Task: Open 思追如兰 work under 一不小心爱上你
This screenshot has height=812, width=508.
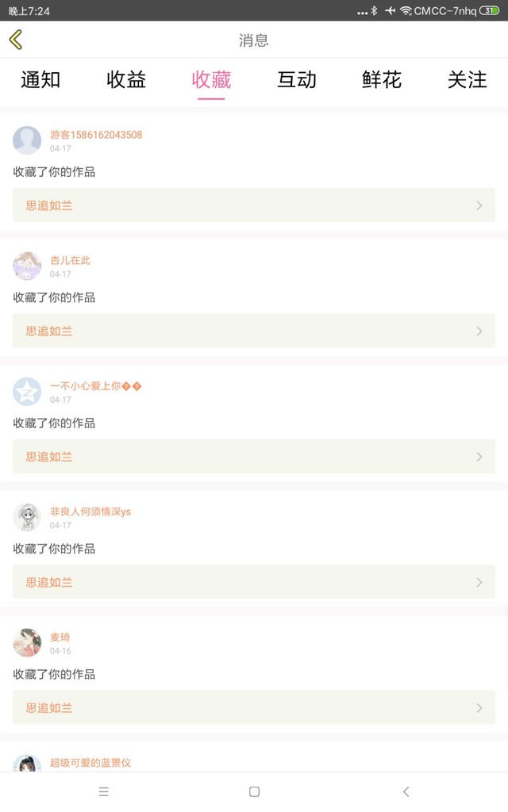Action: point(49,457)
